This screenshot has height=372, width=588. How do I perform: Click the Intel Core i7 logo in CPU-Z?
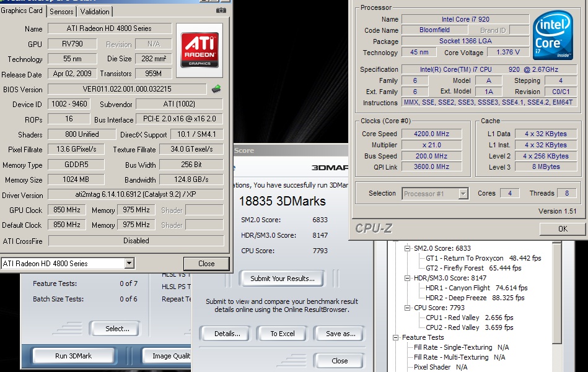coord(553,35)
